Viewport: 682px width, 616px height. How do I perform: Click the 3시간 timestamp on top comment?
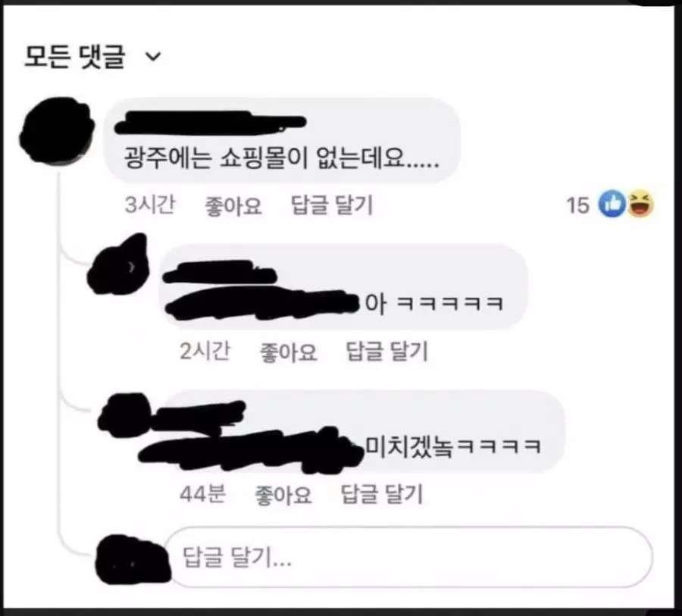point(149,205)
